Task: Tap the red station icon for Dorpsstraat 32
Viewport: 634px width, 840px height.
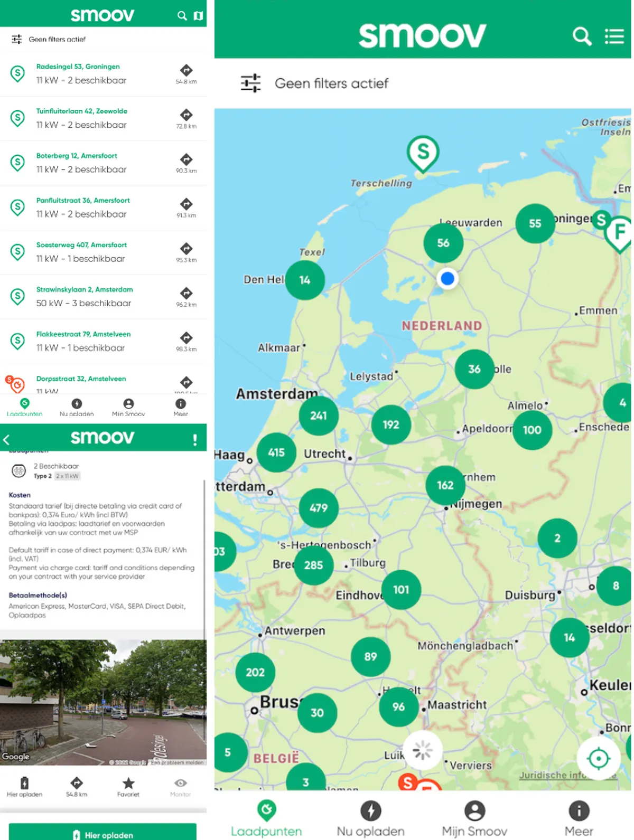Action: [x=16, y=384]
